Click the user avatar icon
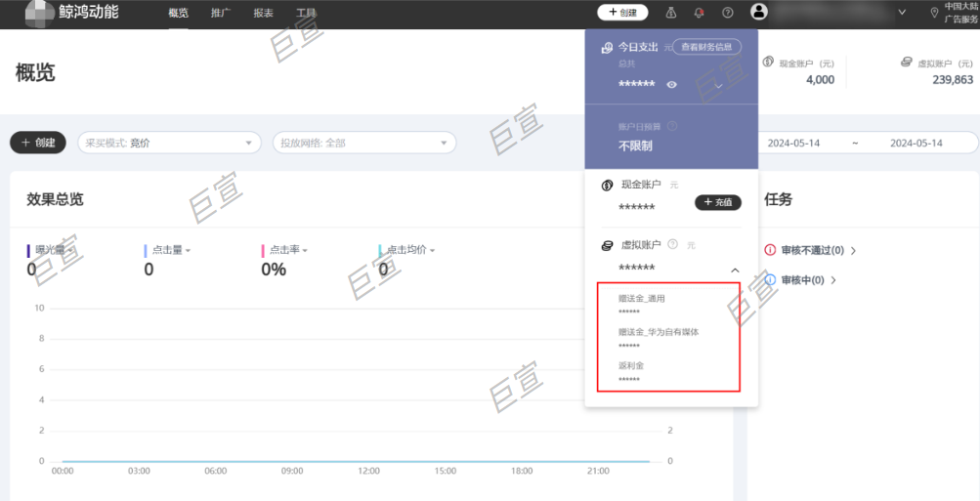Image resolution: width=980 pixels, height=501 pixels. (759, 12)
